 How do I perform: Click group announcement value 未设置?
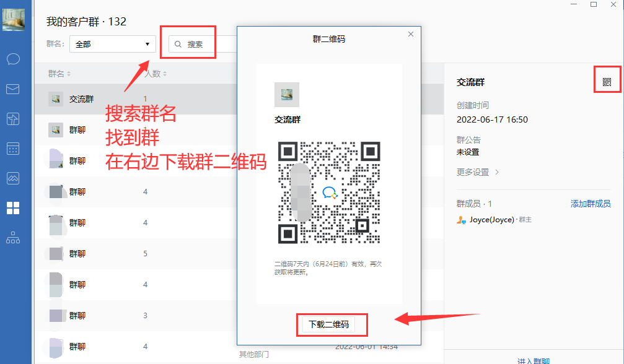[x=468, y=152]
